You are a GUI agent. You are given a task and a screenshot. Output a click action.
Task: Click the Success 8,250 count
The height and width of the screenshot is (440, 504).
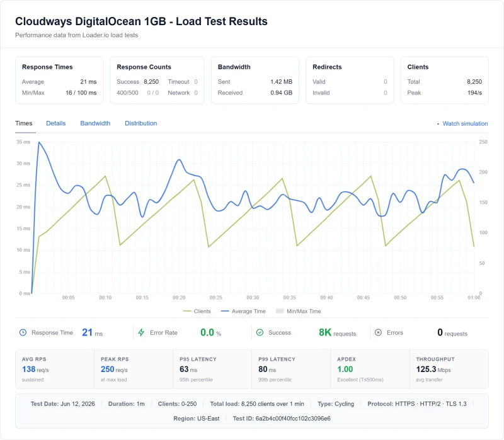point(151,82)
